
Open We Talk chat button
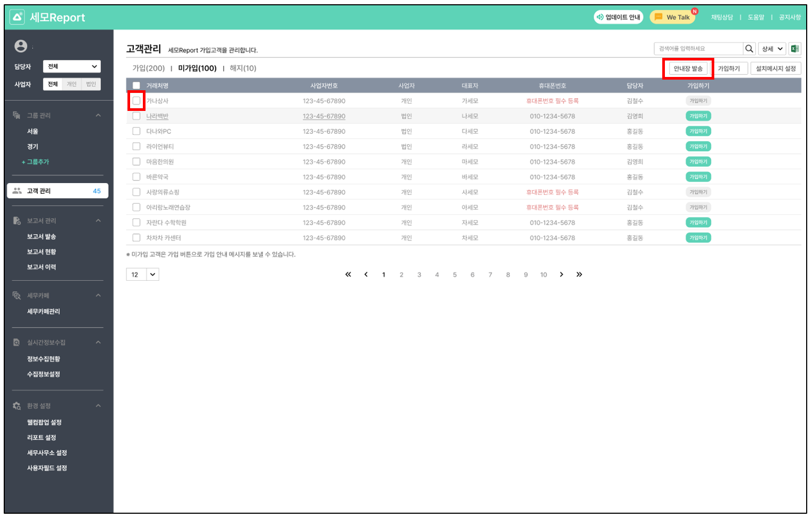pos(673,17)
